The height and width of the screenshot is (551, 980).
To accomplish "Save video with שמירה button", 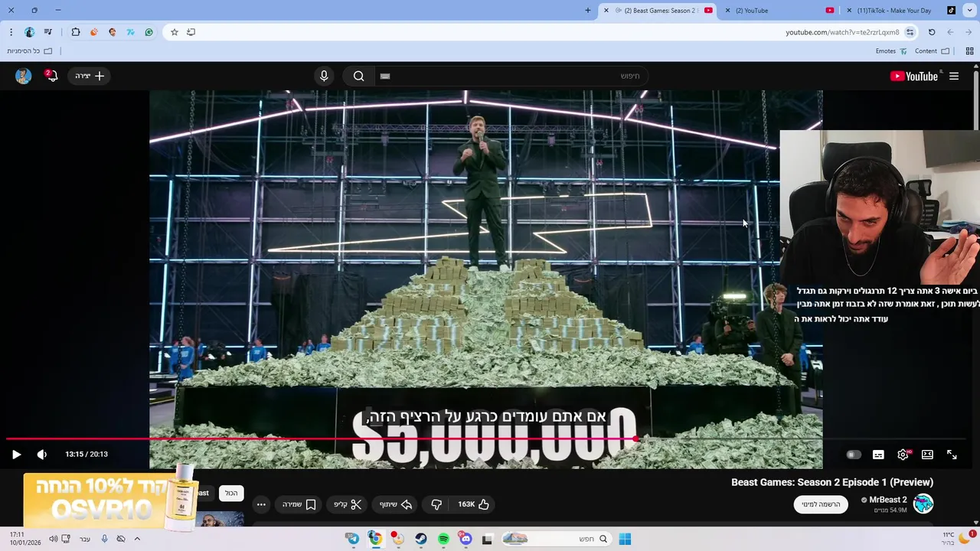I will pyautogui.click(x=299, y=504).
